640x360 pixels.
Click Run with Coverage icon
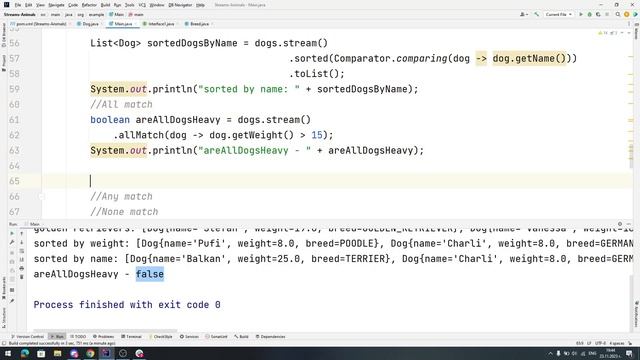pyautogui.click(x=598, y=14)
